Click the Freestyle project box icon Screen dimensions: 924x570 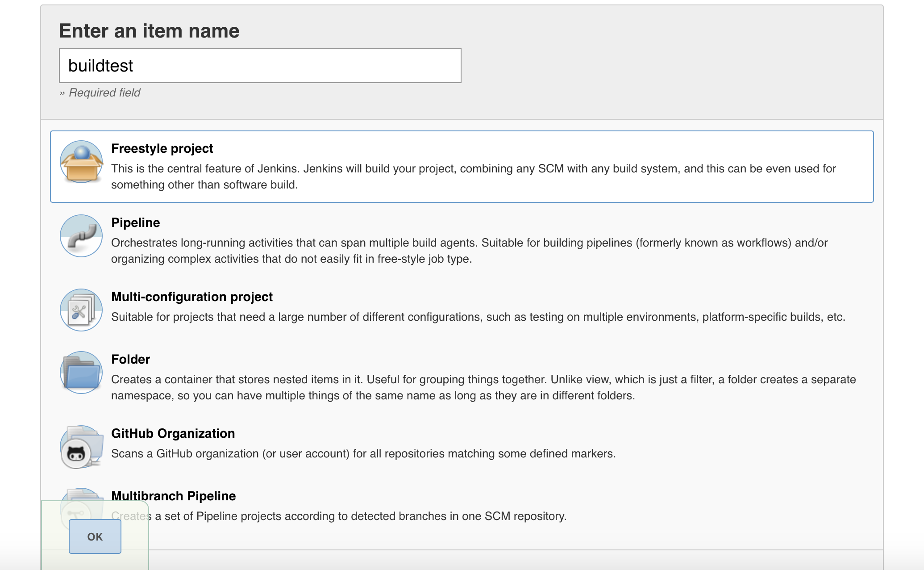coord(81,162)
